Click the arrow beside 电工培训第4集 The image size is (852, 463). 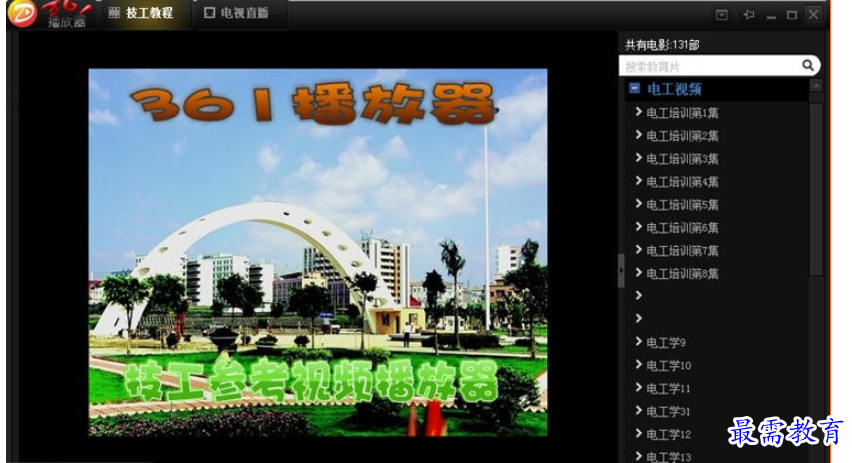click(639, 181)
